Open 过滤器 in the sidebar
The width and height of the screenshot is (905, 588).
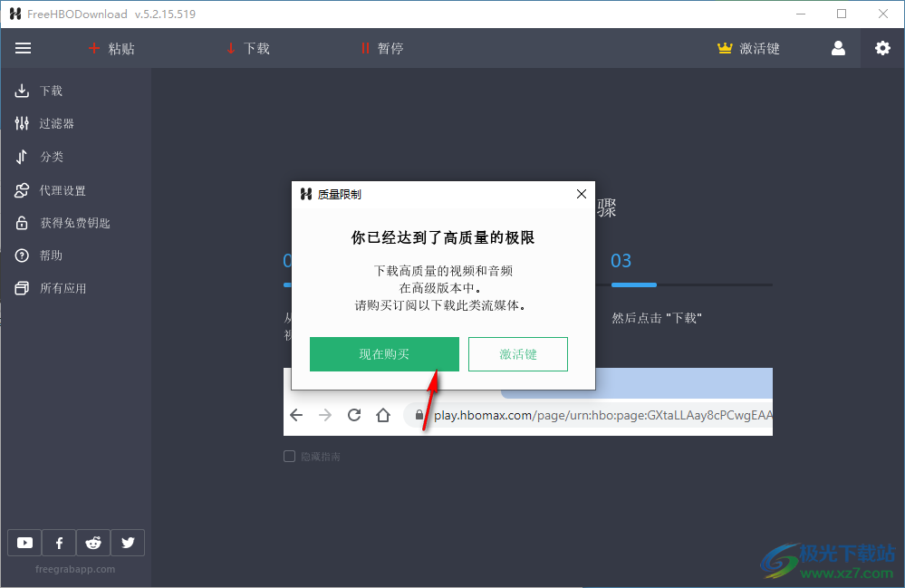point(56,123)
